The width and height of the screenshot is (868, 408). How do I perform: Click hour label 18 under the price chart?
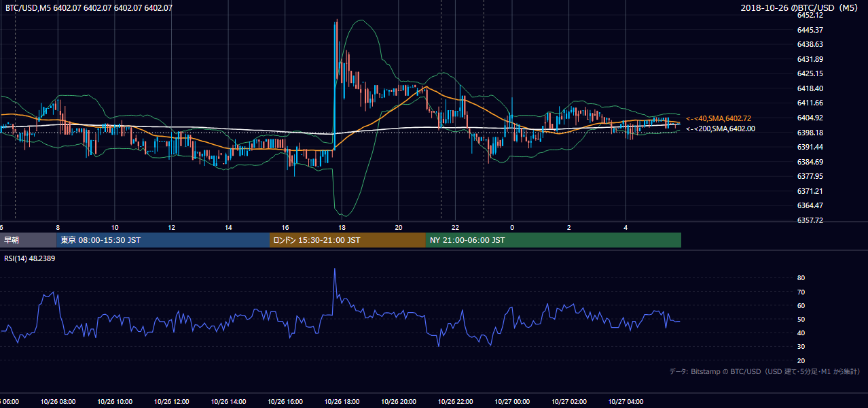(x=342, y=227)
